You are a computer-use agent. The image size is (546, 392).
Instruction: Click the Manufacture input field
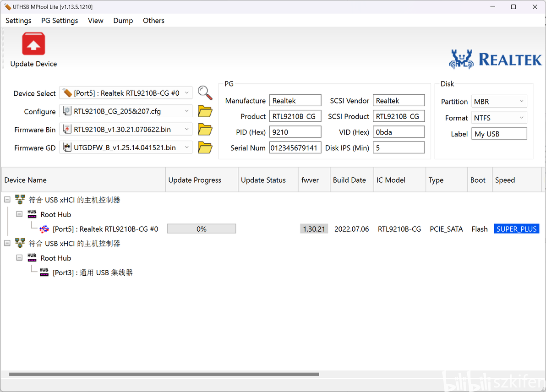pyautogui.click(x=295, y=100)
